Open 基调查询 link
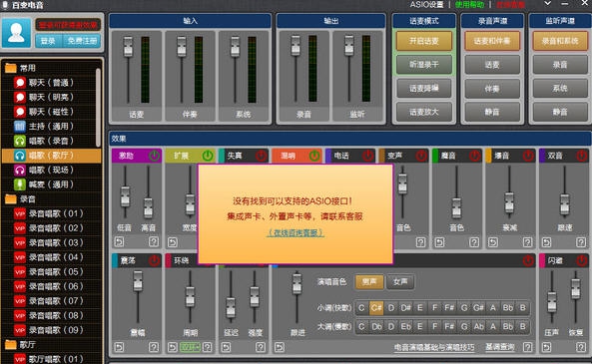Screen dimensions: 592x364 click(500, 347)
